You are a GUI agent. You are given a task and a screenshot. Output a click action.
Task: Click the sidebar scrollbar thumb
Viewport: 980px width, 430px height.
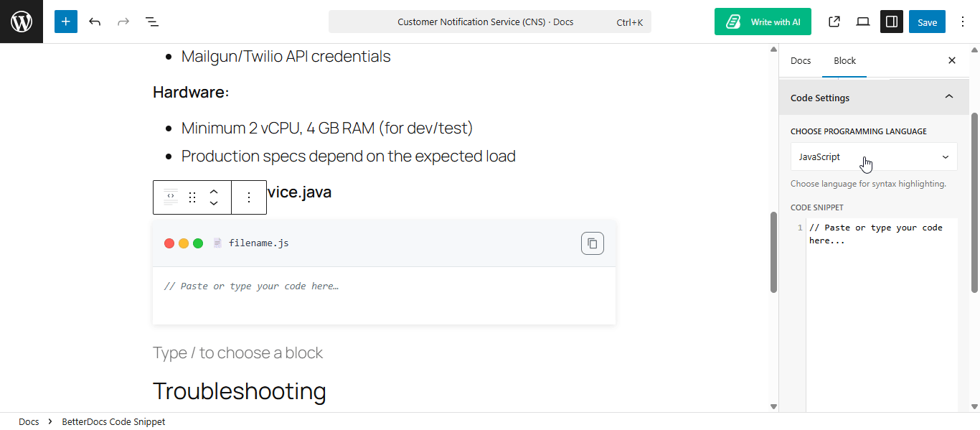pyautogui.click(x=974, y=202)
